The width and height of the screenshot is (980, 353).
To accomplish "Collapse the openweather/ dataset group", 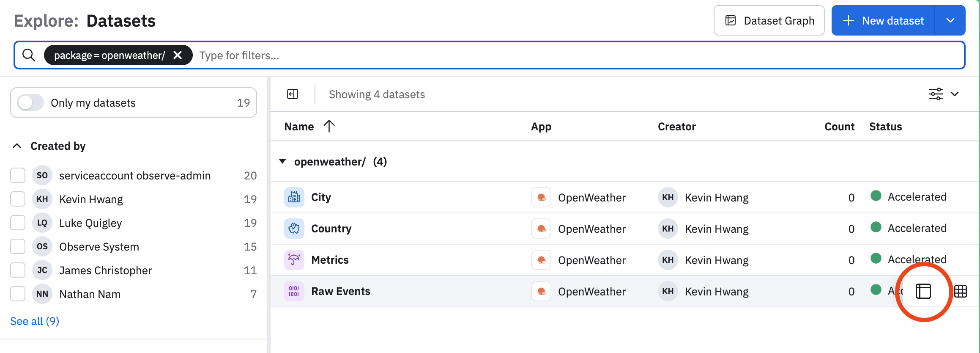I will click(x=282, y=161).
